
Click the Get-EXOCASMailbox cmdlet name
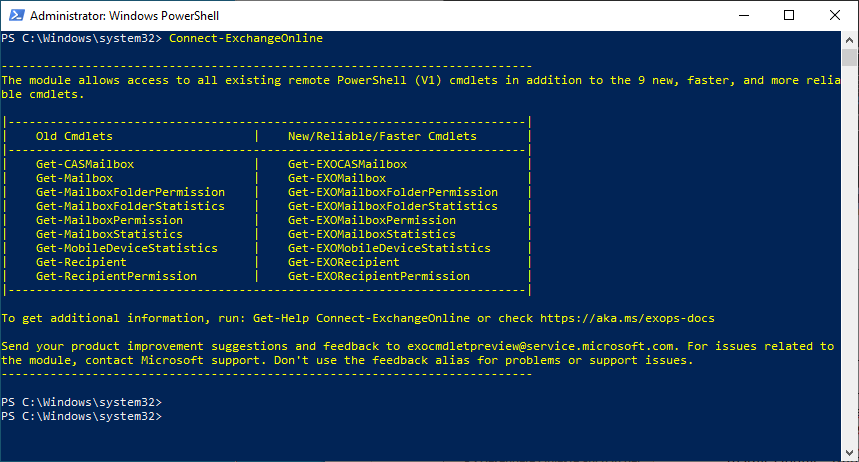point(347,164)
